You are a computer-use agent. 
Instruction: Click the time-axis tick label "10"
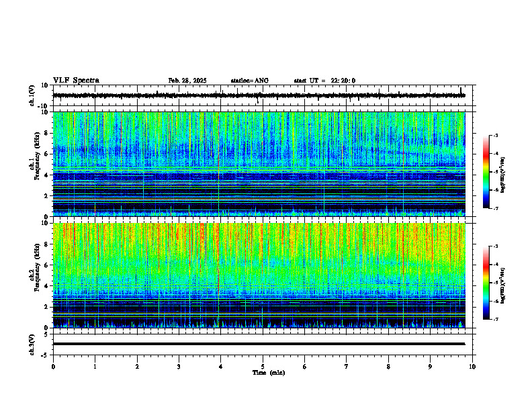[472, 367]
